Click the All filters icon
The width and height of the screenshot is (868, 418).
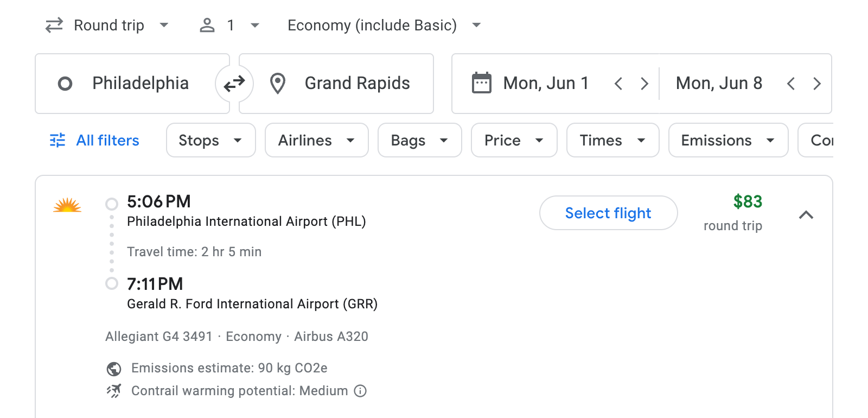point(56,140)
